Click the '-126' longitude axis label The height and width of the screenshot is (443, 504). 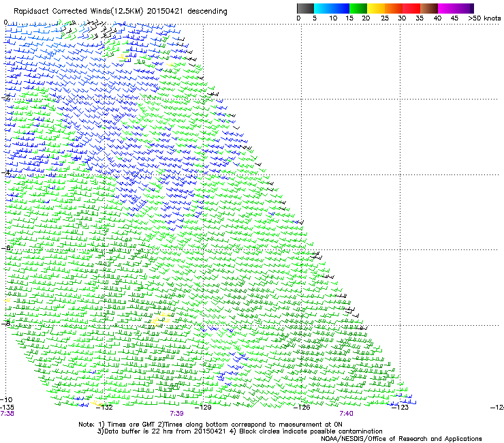pyautogui.click(x=302, y=408)
